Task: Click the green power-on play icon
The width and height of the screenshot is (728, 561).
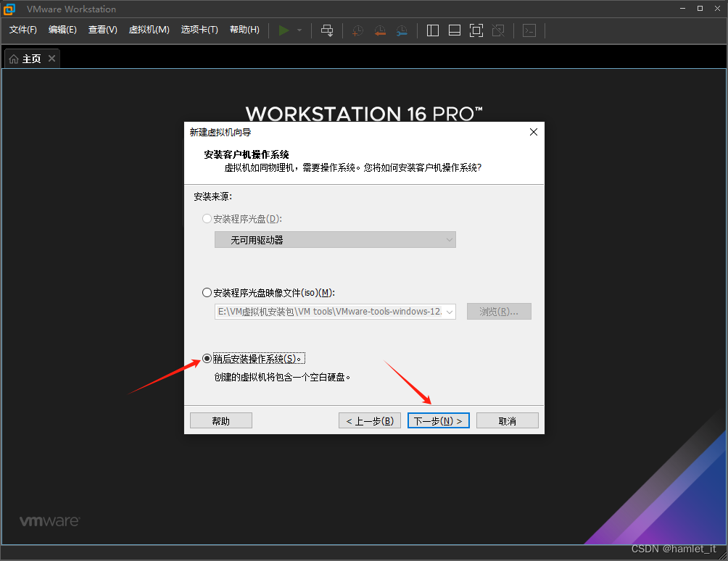Action: pos(284,30)
